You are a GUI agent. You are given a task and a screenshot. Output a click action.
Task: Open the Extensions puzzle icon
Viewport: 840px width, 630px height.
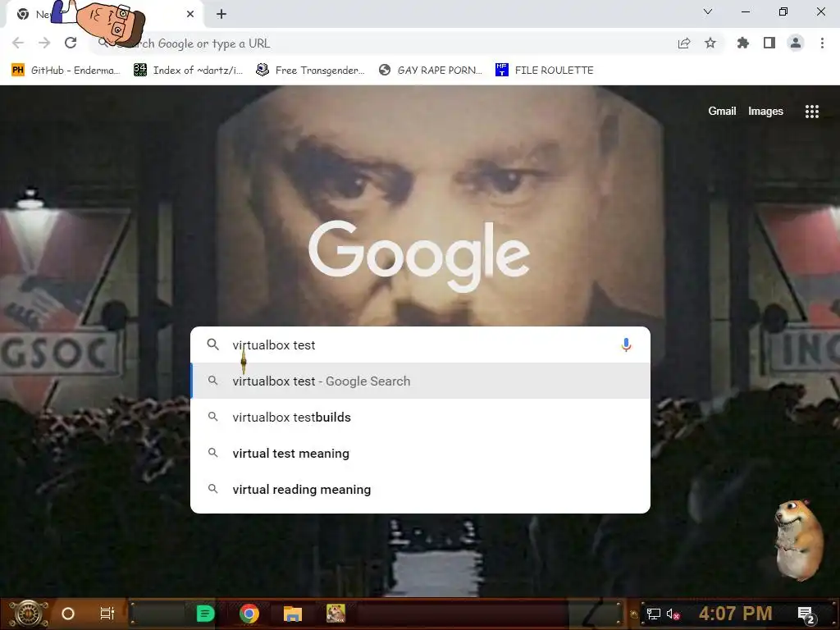coord(743,43)
